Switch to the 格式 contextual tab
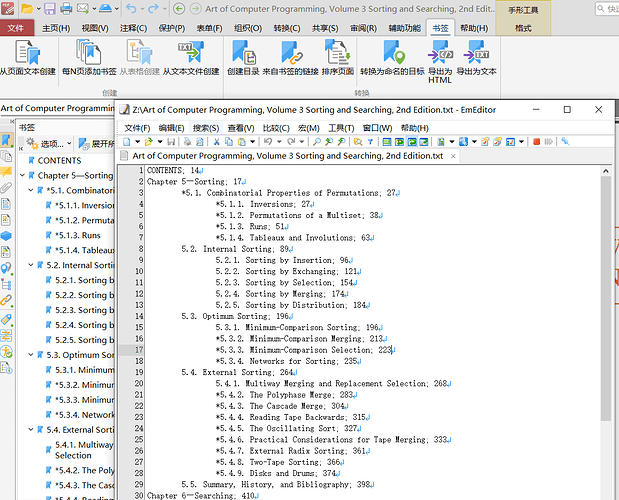Image resolution: width=619 pixels, height=500 pixels. (523, 28)
